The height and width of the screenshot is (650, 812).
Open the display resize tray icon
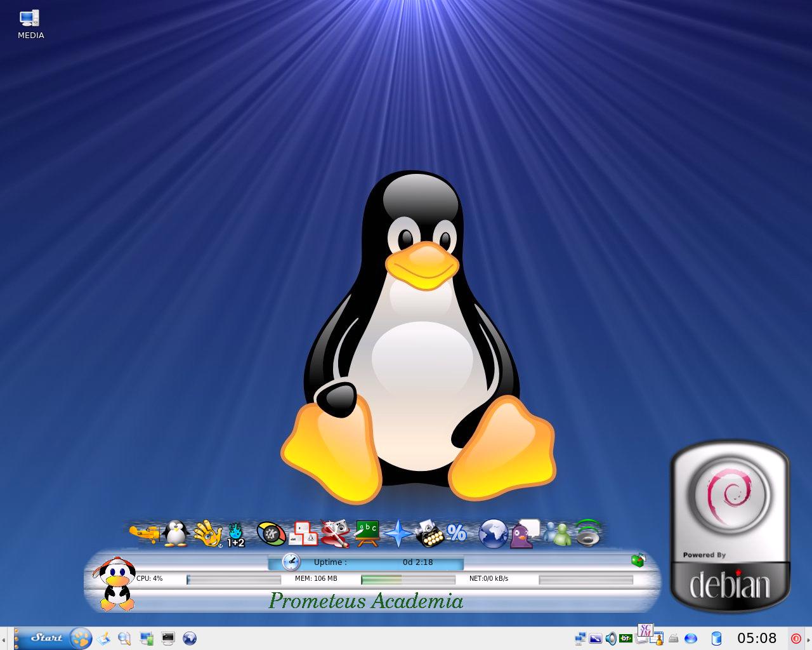point(596,639)
